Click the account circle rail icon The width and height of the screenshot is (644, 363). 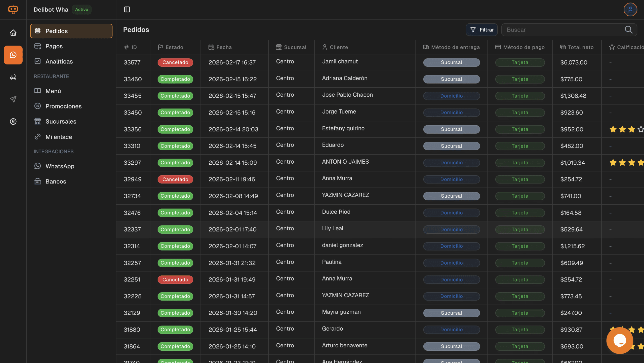pos(13,122)
